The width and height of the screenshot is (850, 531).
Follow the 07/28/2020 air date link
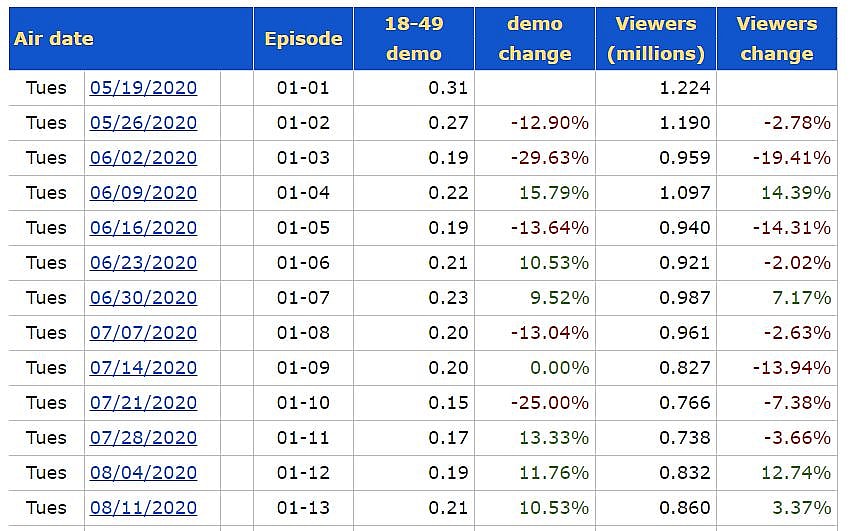[x=143, y=438]
